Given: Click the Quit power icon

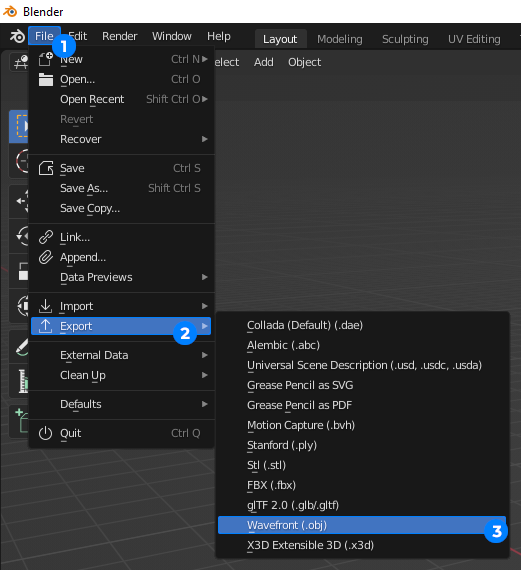Looking at the screenshot, I should click(45, 433).
